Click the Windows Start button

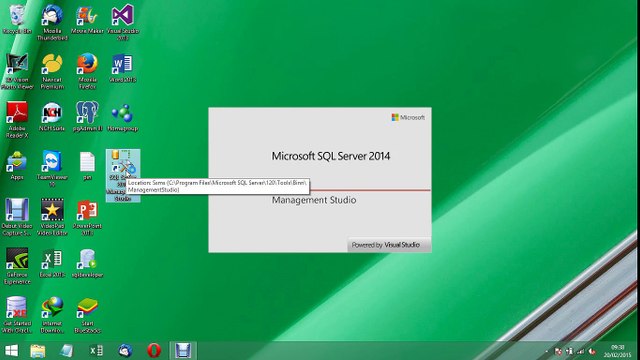point(11,351)
